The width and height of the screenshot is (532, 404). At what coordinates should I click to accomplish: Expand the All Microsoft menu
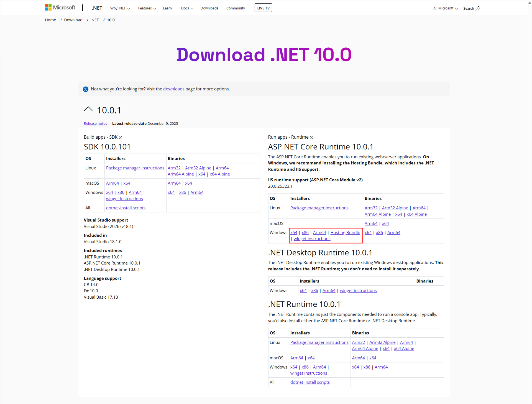pyautogui.click(x=445, y=8)
